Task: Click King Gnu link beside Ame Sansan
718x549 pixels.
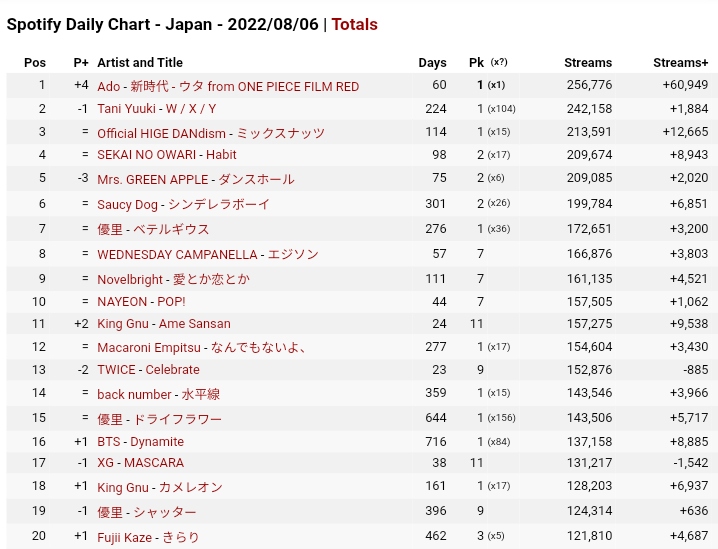Action: pyautogui.click(x=124, y=324)
